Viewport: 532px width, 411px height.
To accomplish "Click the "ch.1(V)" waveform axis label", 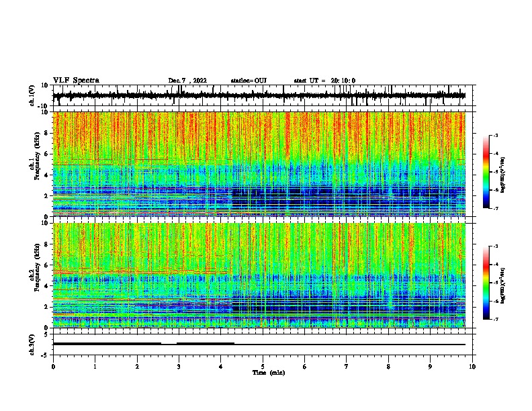I will click(x=32, y=95).
